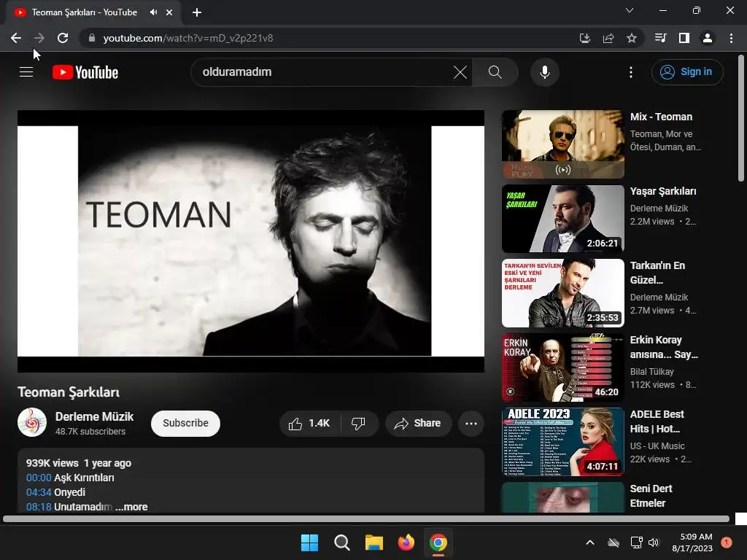Click the horizontal page scrollbar

coord(366,519)
